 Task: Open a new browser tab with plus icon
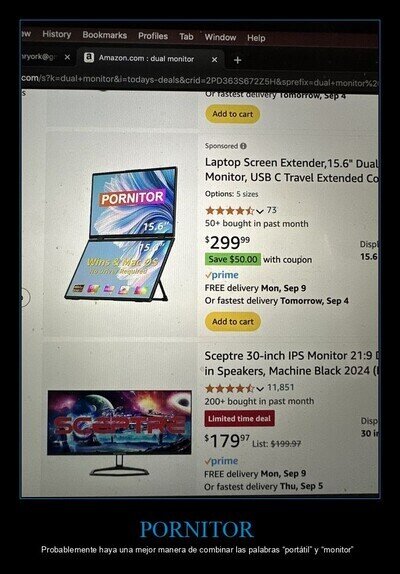[237, 60]
